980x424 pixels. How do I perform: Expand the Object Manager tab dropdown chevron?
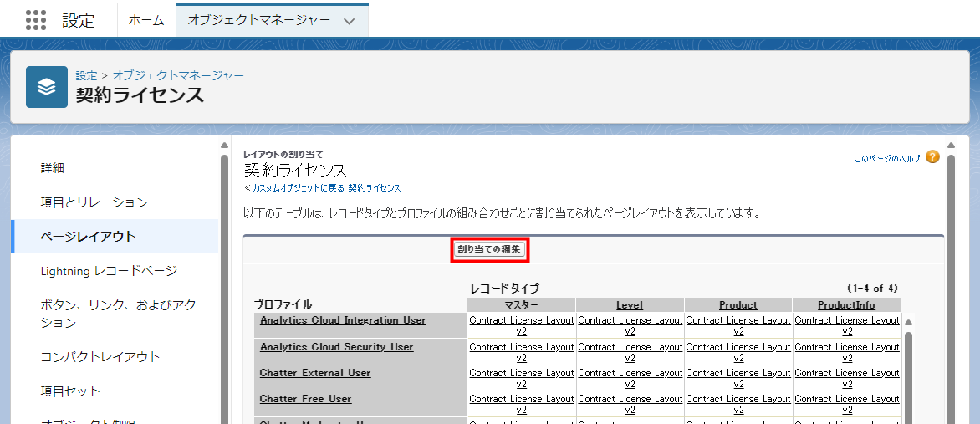350,21
